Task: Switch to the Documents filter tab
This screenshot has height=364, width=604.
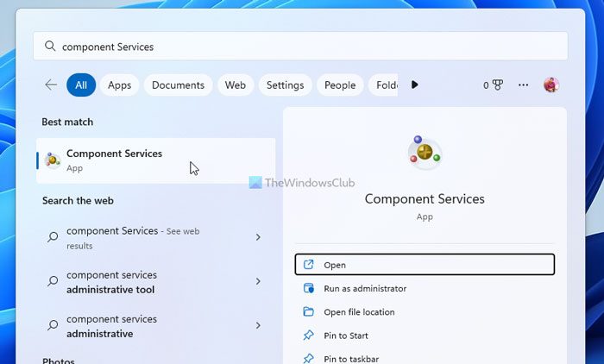Action: coord(179,85)
